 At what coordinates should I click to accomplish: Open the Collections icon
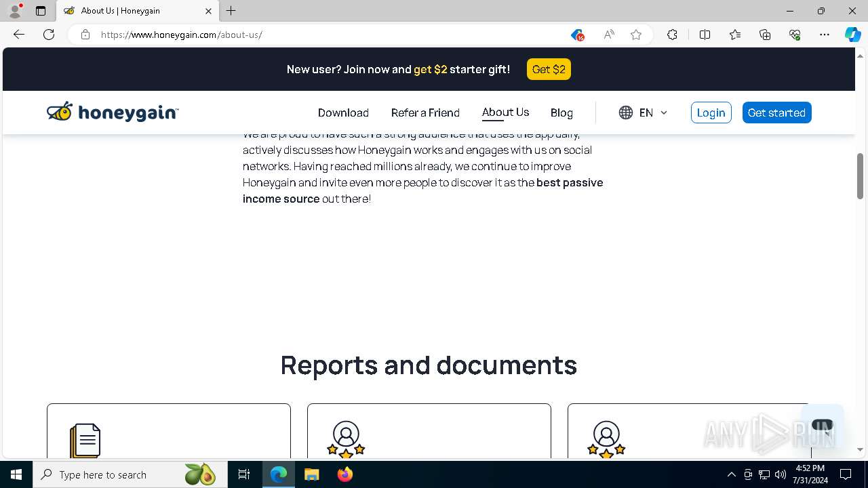765,35
